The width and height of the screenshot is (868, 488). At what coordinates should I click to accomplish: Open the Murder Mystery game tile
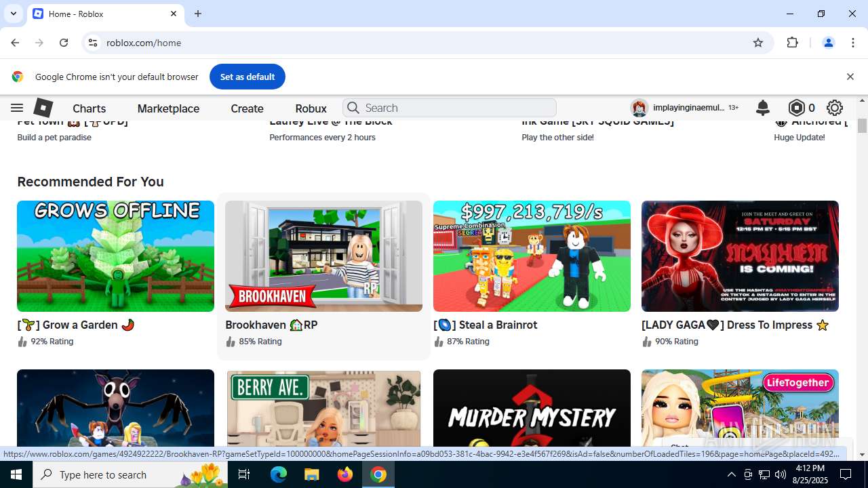tap(532, 408)
